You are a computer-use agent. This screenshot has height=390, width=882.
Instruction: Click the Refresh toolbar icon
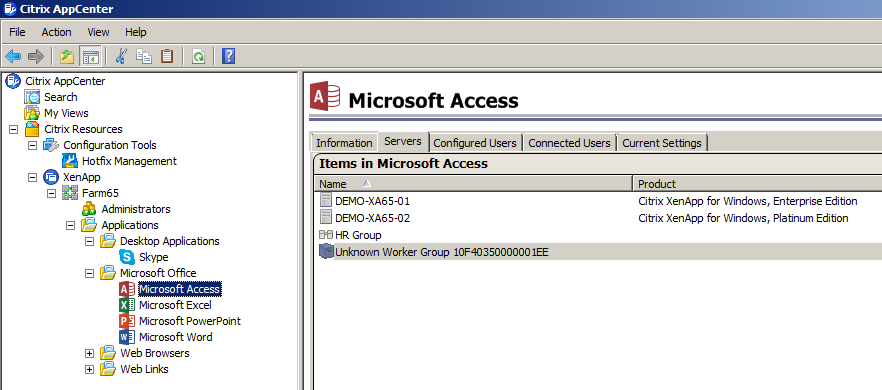click(198, 56)
